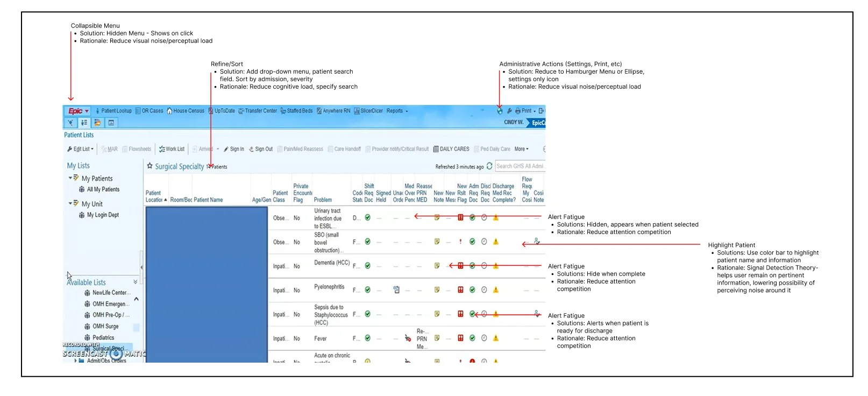The height and width of the screenshot is (396, 868).
Task: Open Anywhere RN
Action: (x=333, y=111)
